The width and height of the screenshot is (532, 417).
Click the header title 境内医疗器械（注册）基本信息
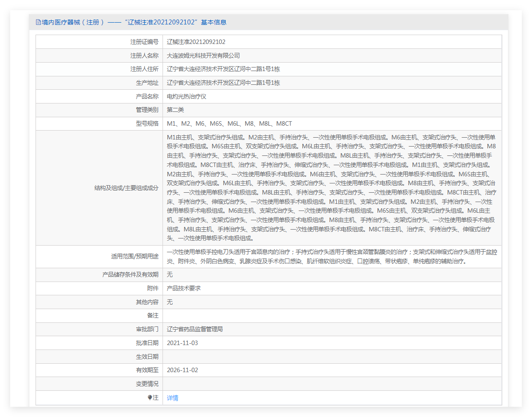click(x=134, y=22)
